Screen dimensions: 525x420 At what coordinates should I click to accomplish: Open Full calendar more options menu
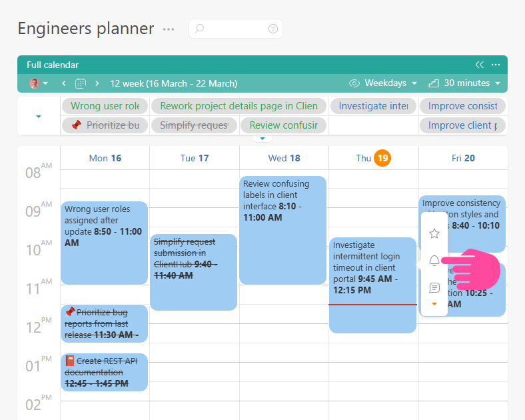coord(496,65)
